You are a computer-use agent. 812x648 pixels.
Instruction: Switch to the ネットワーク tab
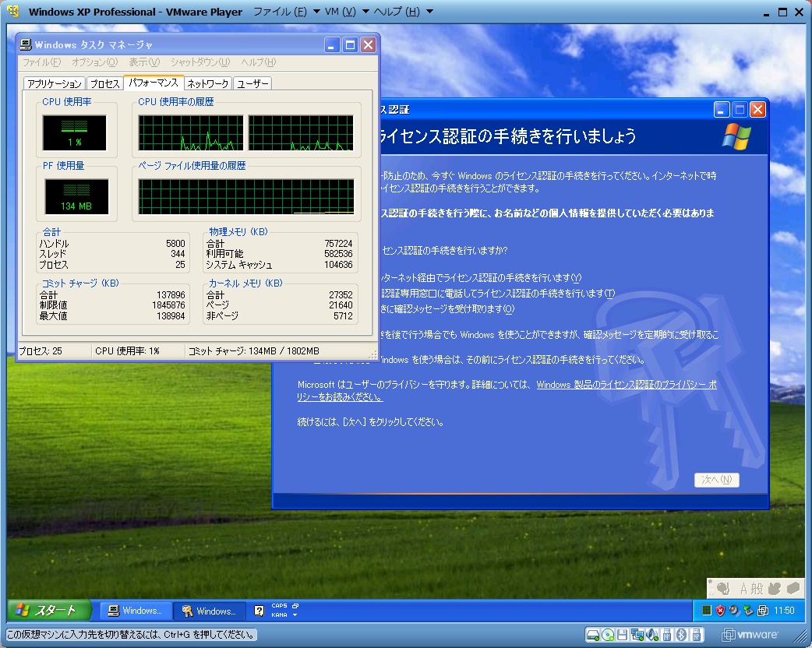click(x=207, y=84)
